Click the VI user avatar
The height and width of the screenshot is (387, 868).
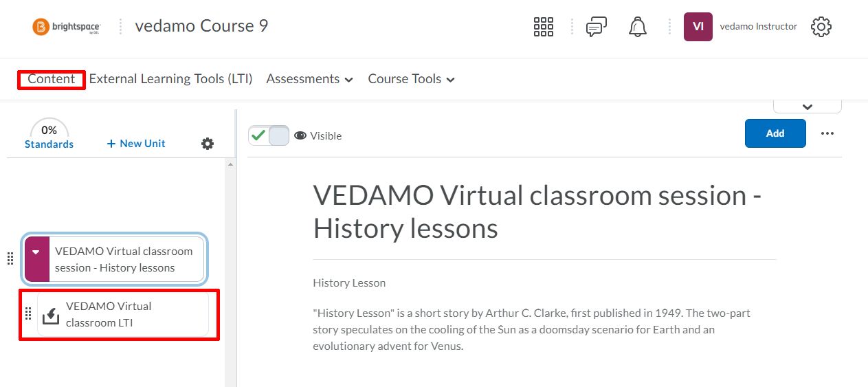[698, 27]
